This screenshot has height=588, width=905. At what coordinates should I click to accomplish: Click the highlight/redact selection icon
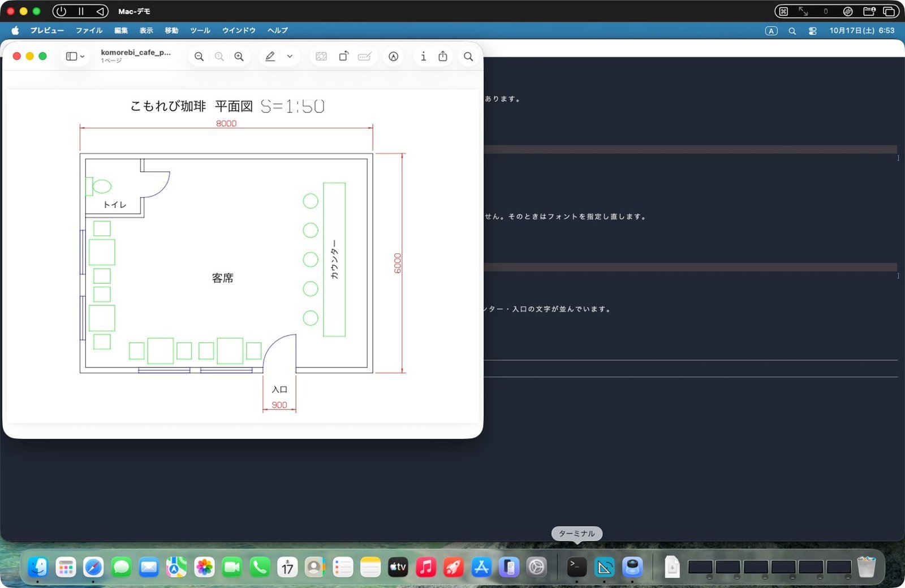(x=321, y=57)
